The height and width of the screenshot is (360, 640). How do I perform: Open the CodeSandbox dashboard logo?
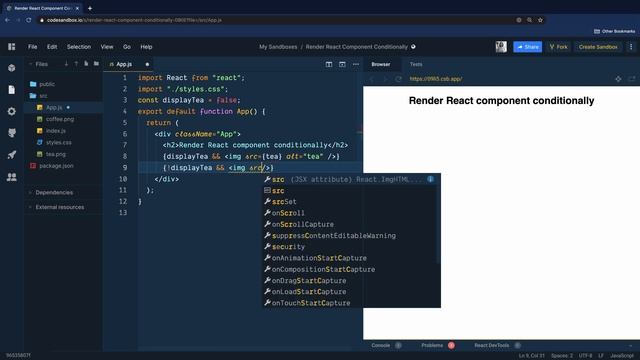coord(11,47)
